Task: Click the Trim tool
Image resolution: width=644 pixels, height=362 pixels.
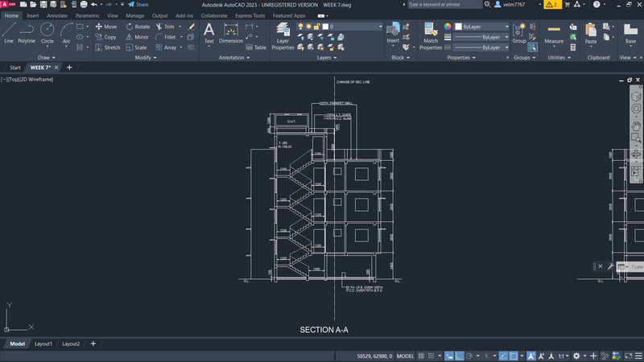Action: point(165,27)
